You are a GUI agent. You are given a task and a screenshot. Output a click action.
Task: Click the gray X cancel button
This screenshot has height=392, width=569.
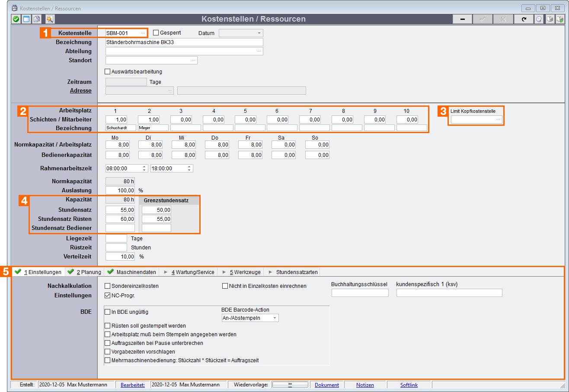click(503, 19)
